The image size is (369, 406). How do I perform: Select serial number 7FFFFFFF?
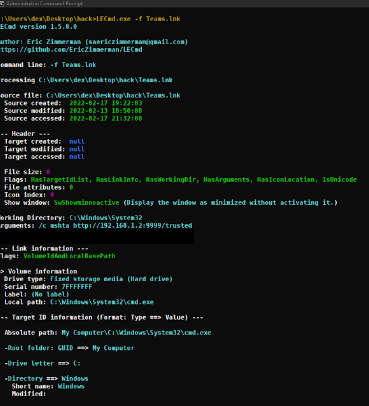[77, 287]
